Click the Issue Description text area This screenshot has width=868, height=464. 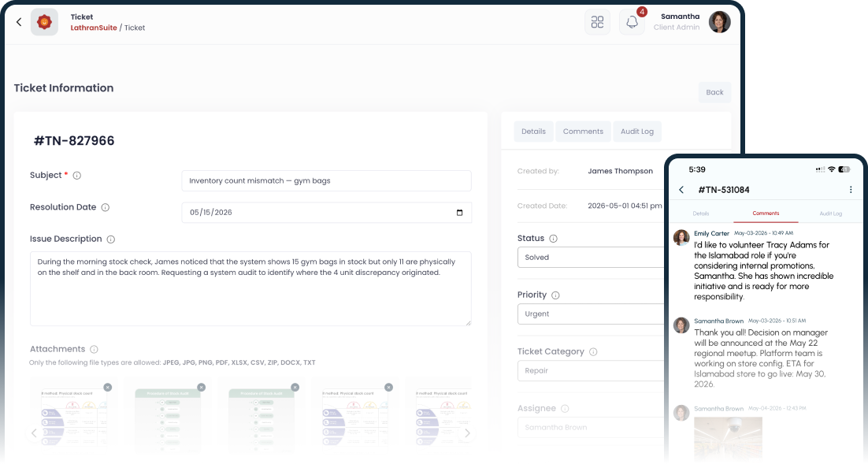coord(250,289)
